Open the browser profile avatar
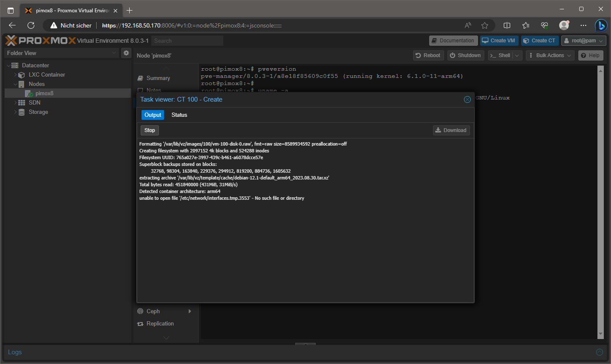The width and height of the screenshot is (611, 364). pyautogui.click(x=564, y=25)
